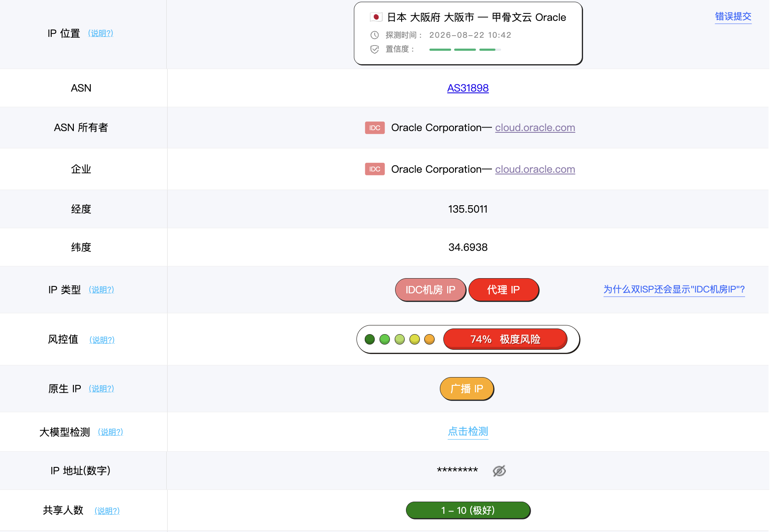
Task: Click the yellow risk dot
Action: pos(415,339)
